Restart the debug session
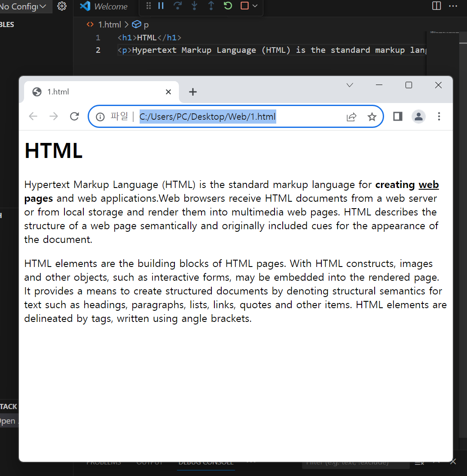This screenshot has height=476, width=467. pos(227,6)
